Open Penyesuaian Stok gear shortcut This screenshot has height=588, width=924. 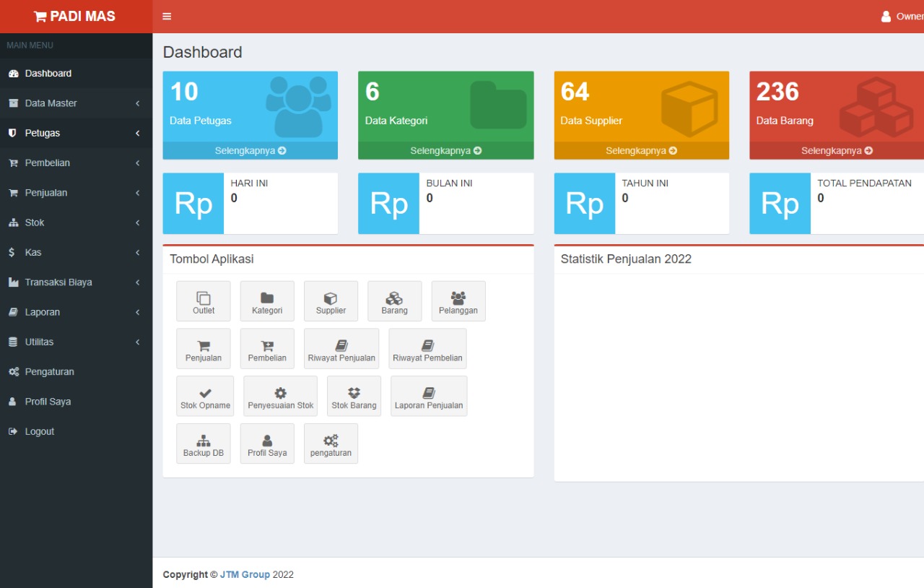(x=280, y=396)
